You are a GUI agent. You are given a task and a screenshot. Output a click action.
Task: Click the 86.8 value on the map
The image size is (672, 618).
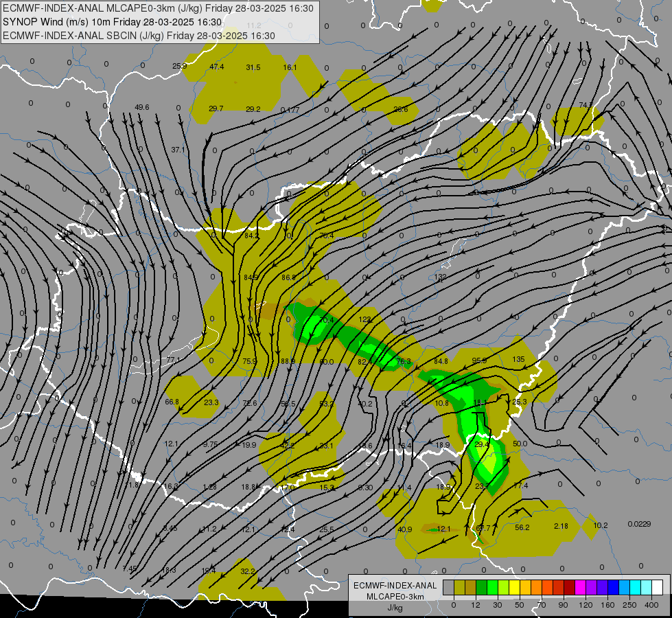[x=288, y=277]
